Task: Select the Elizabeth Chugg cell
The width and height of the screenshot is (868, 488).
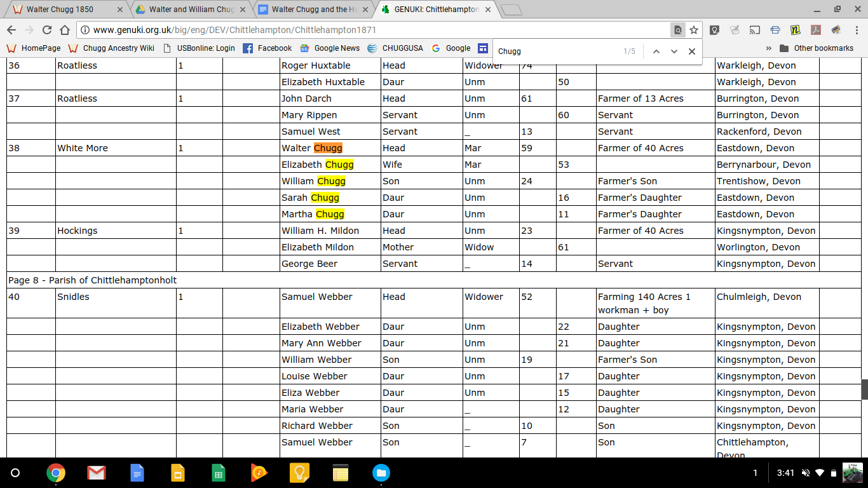Action: [x=330, y=165]
